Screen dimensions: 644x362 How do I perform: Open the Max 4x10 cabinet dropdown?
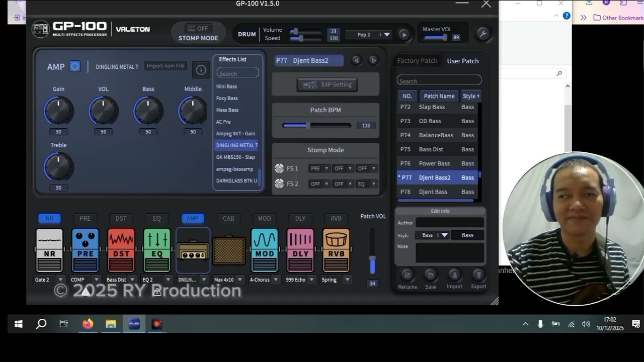coord(229,280)
